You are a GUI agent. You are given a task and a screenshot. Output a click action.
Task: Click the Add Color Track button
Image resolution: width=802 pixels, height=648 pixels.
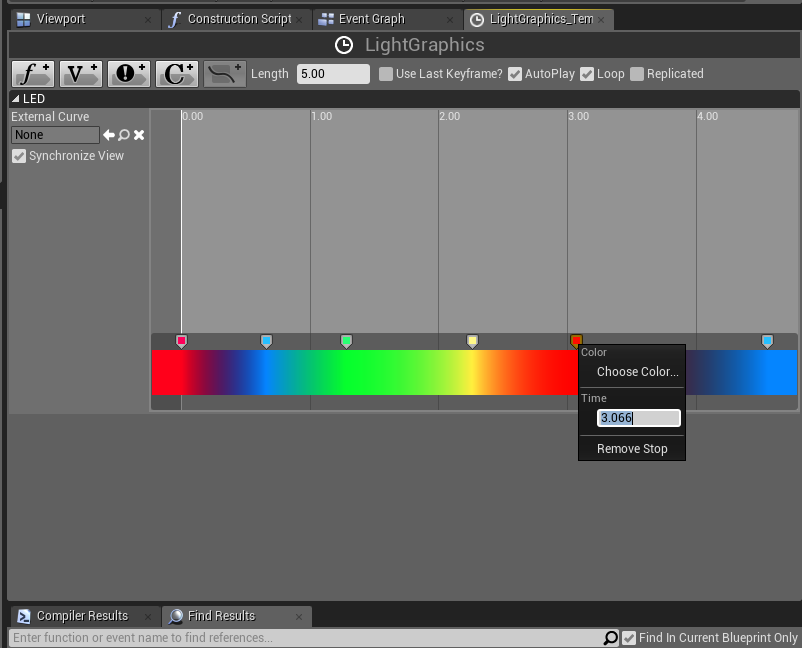pos(177,74)
